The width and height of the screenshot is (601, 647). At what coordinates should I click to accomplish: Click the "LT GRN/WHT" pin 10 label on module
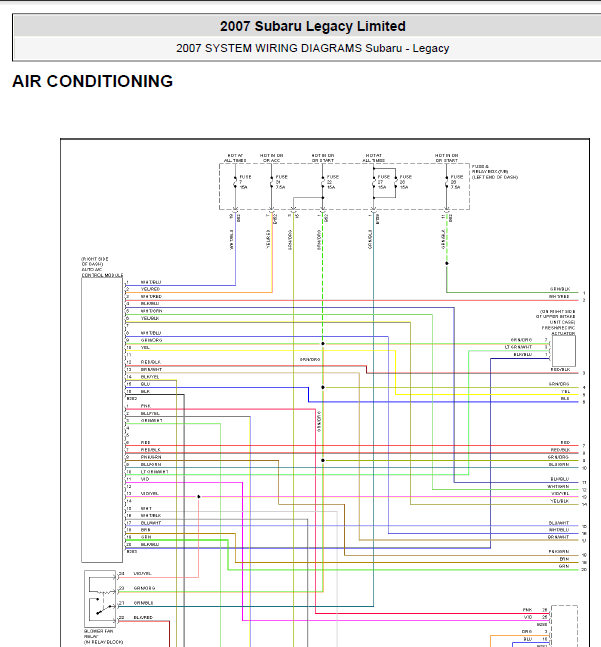[155, 472]
